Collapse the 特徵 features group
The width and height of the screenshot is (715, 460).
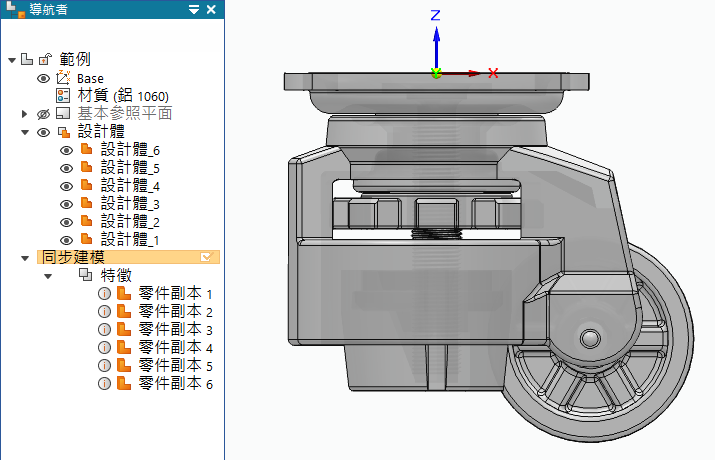click(48, 276)
